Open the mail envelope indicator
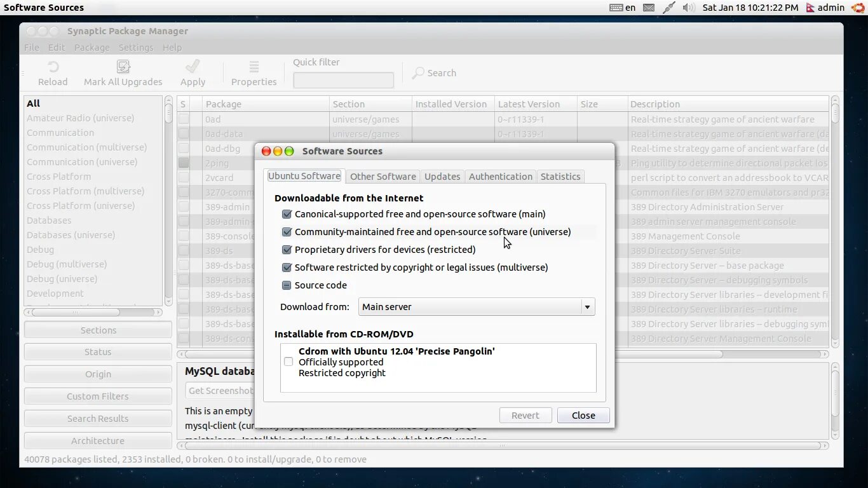The width and height of the screenshot is (868, 488). coord(649,8)
